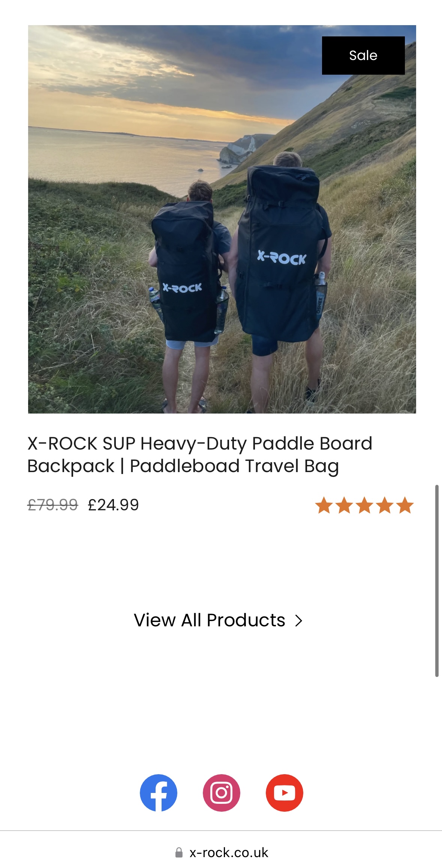Image resolution: width=442 pixels, height=868 pixels.
Task: Click the second orange rating star
Action: pos(344,505)
